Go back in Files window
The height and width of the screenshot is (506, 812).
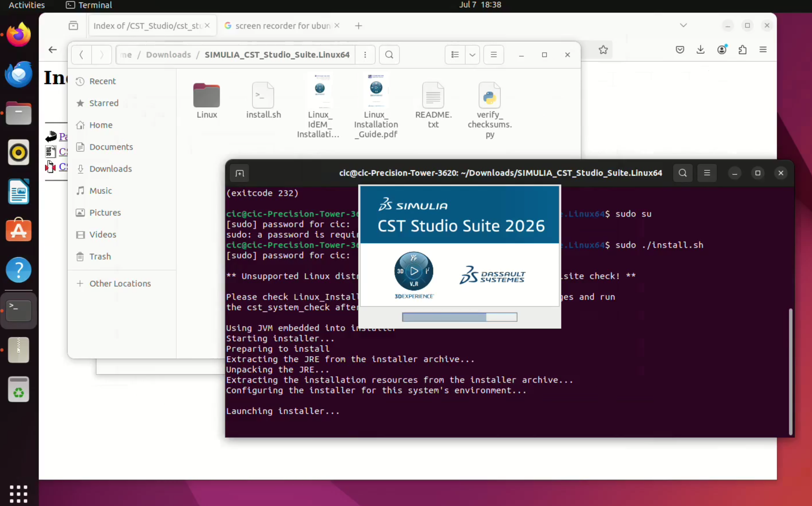pyautogui.click(x=81, y=55)
